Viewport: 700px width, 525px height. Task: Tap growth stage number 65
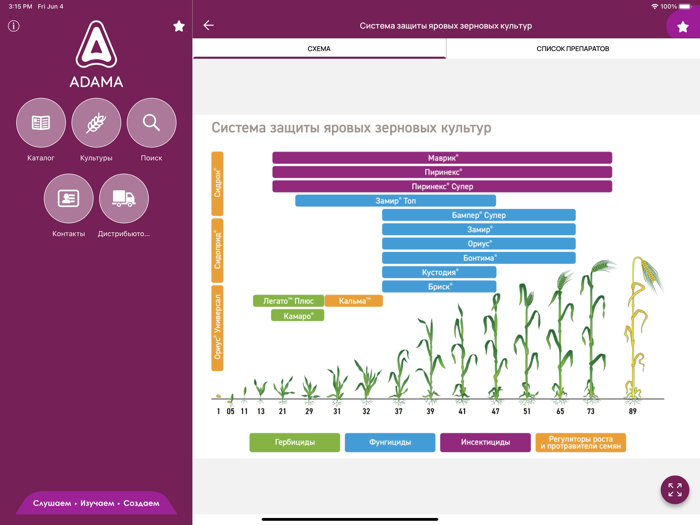tap(560, 411)
